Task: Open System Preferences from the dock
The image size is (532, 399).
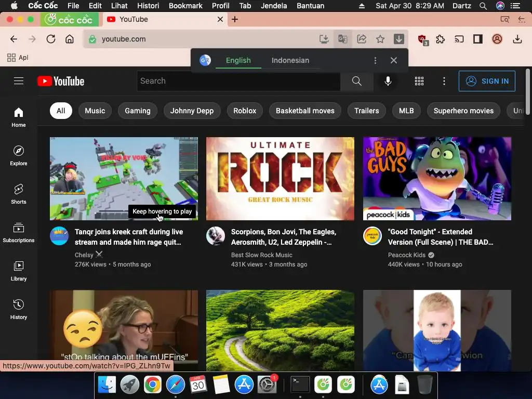Action: (267, 385)
